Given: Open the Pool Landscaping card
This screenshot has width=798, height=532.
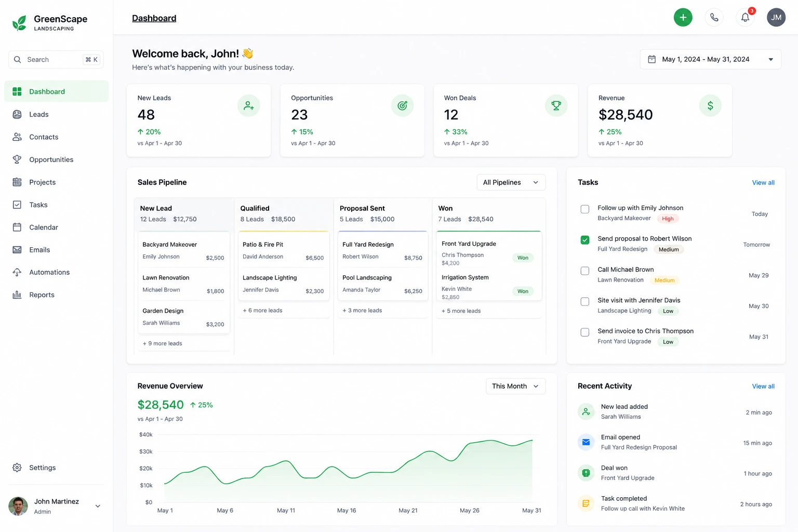Looking at the screenshot, I should [x=383, y=284].
